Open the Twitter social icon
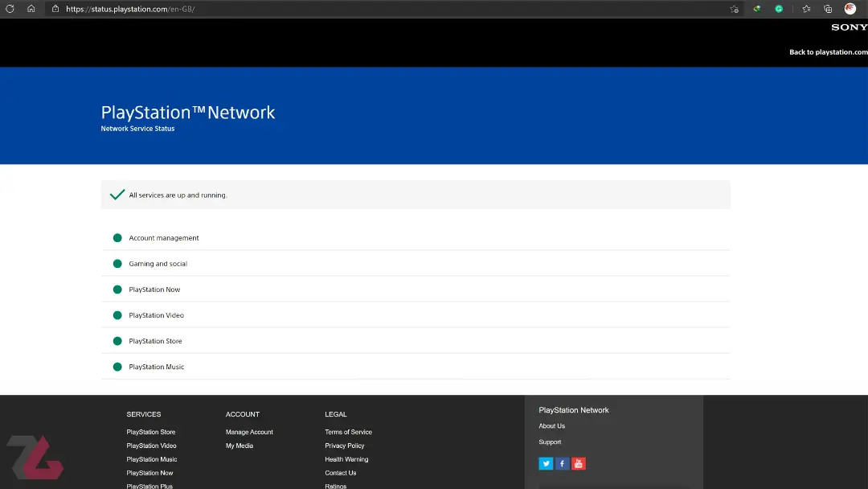Image resolution: width=868 pixels, height=489 pixels. pos(546,463)
